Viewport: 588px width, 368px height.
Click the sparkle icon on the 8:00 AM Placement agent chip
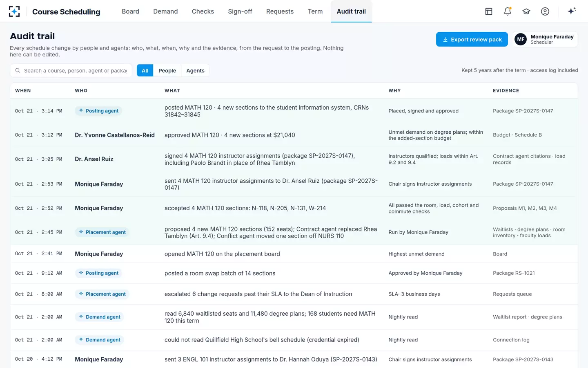coord(81,294)
